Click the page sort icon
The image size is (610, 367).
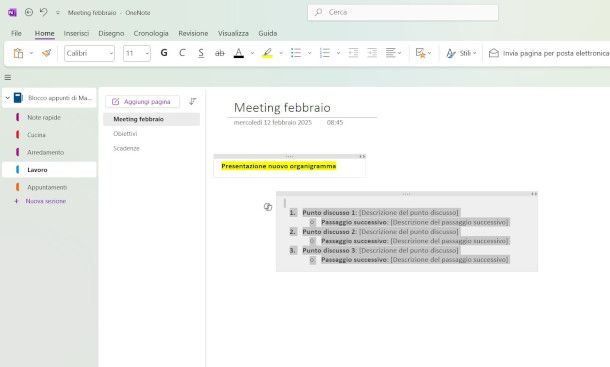point(193,102)
